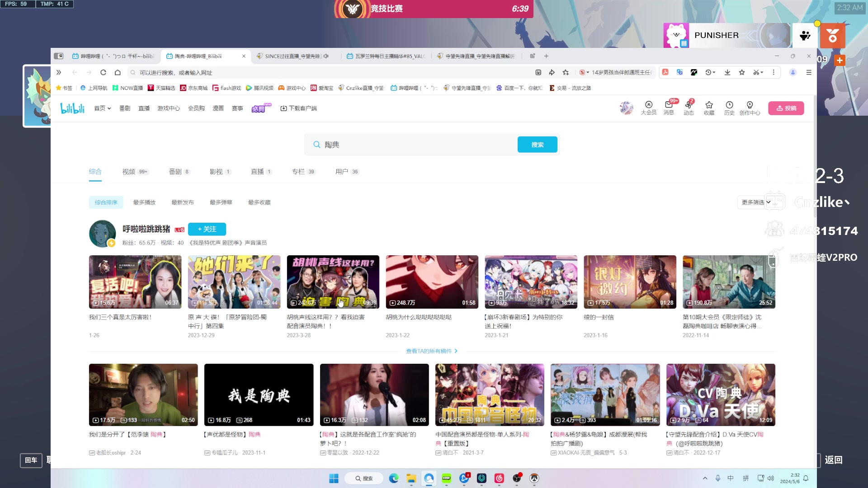
Task: Click the Adobe Acrobat extension icon
Action: pyautogui.click(x=665, y=72)
